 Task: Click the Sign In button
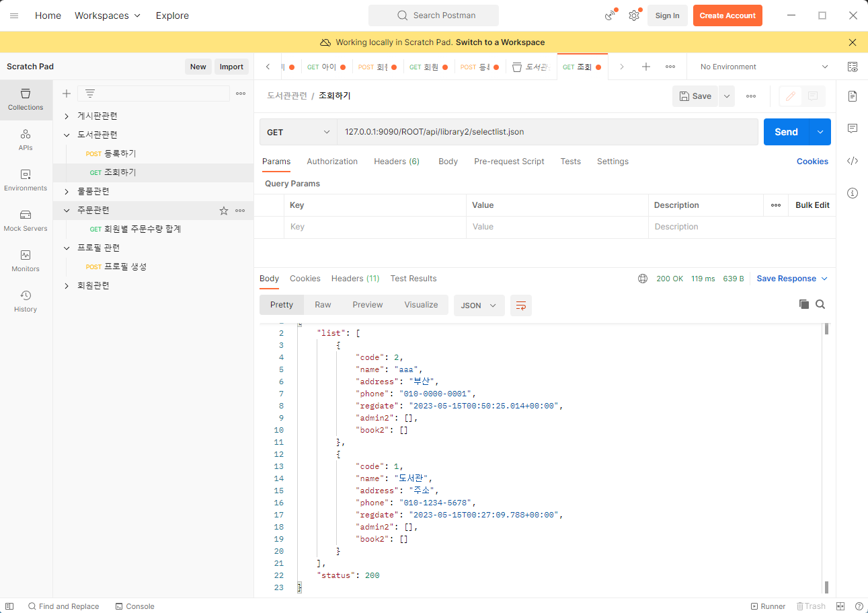point(667,15)
